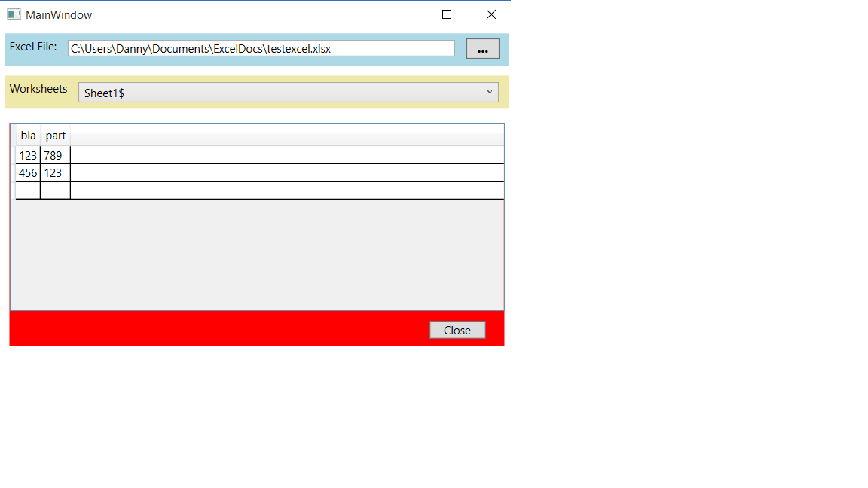This screenshot has height=488, width=868.
Task: Click the MainWindow title text
Action: coord(59,15)
